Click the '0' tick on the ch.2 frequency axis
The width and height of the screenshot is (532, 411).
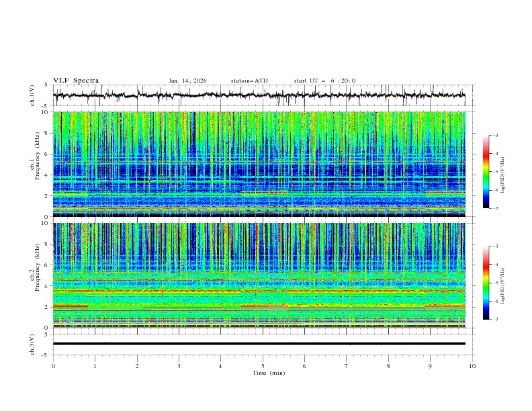pyautogui.click(x=47, y=328)
